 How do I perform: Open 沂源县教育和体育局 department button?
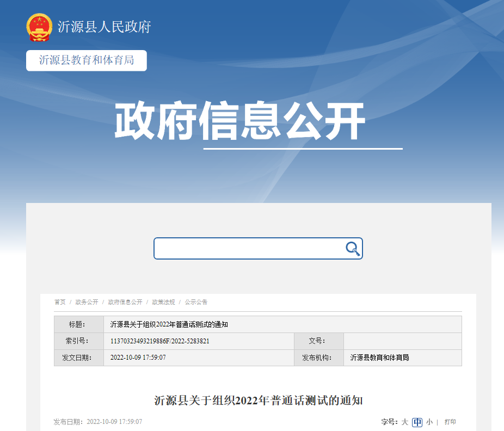(x=87, y=60)
